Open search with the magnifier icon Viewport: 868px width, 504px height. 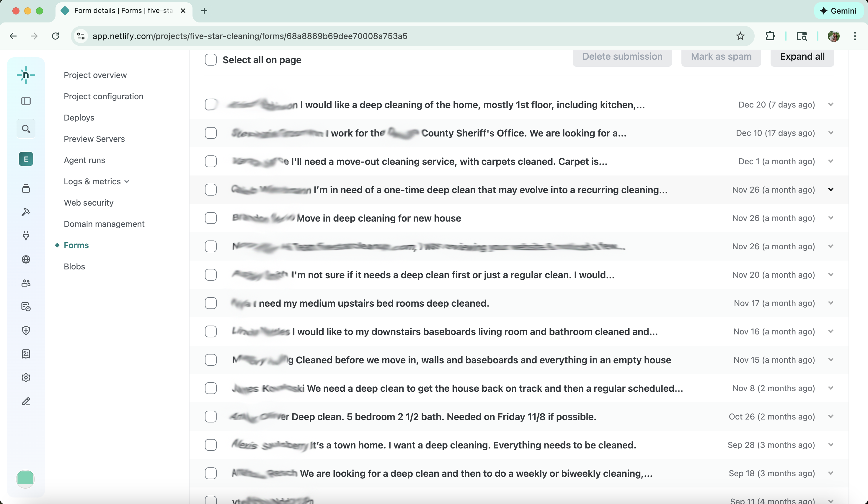pos(26,129)
